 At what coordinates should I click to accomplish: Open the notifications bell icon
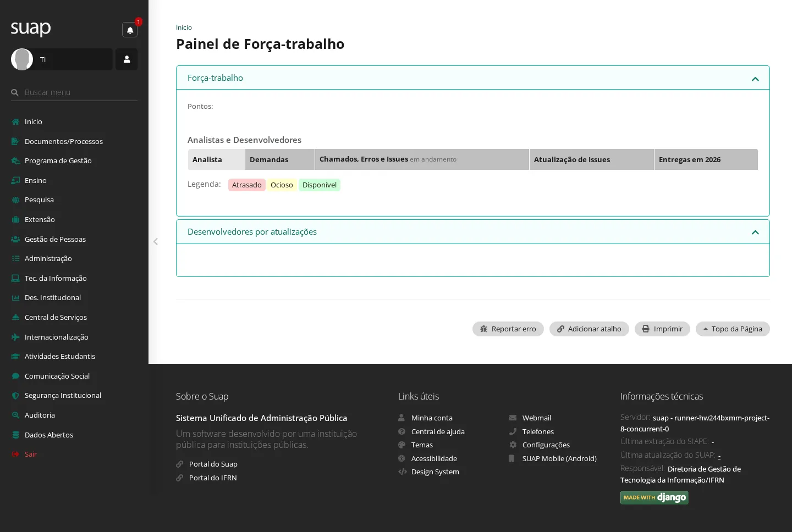point(130,30)
